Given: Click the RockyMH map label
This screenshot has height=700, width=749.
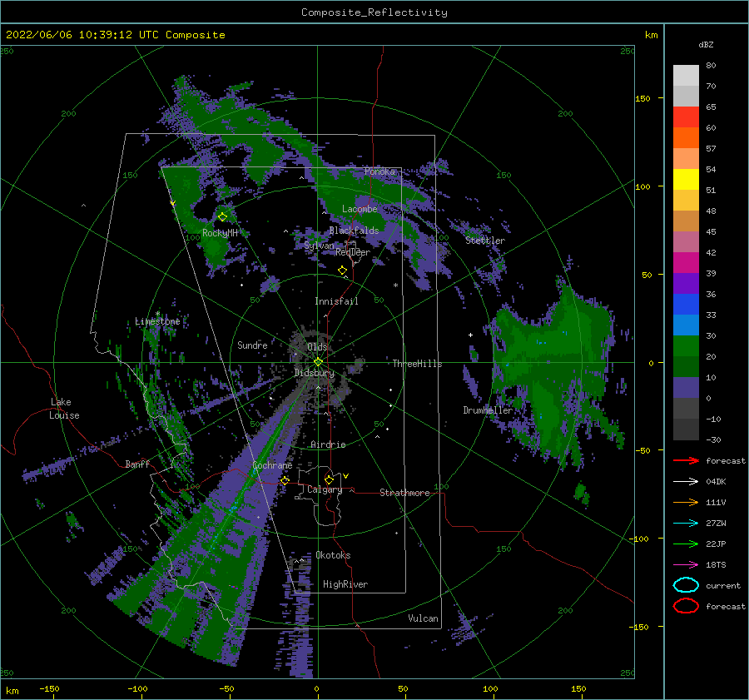Looking at the screenshot, I should (x=220, y=233).
